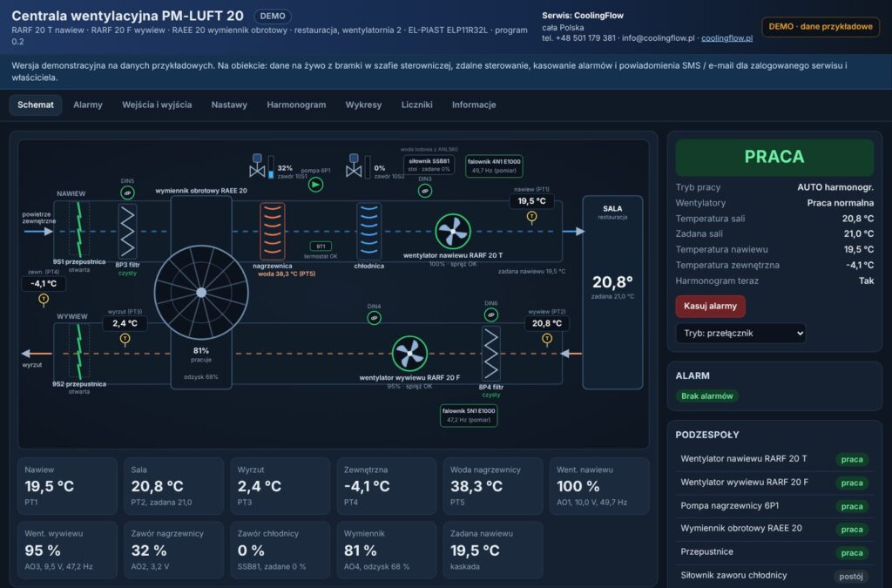Click the rotary heat exchanger wheel
892x588 pixels.
click(201, 293)
